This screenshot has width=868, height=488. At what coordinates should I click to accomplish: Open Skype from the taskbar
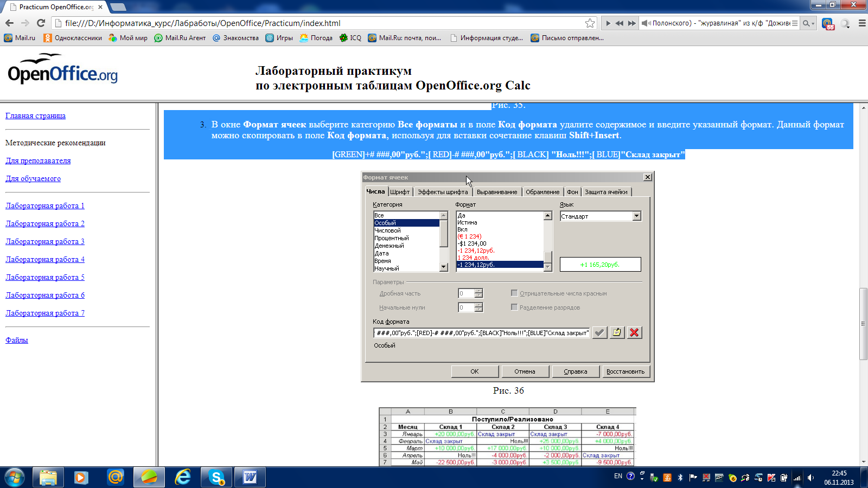click(x=216, y=477)
